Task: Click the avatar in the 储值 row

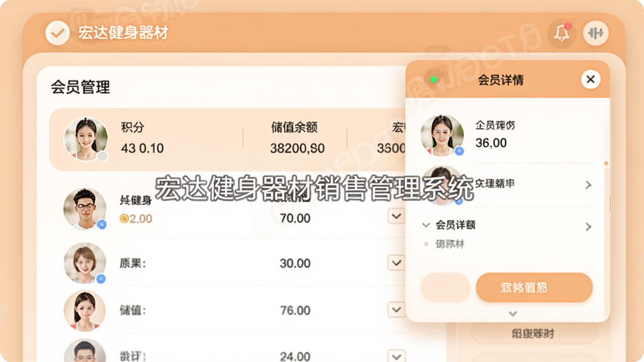Action: [85, 310]
